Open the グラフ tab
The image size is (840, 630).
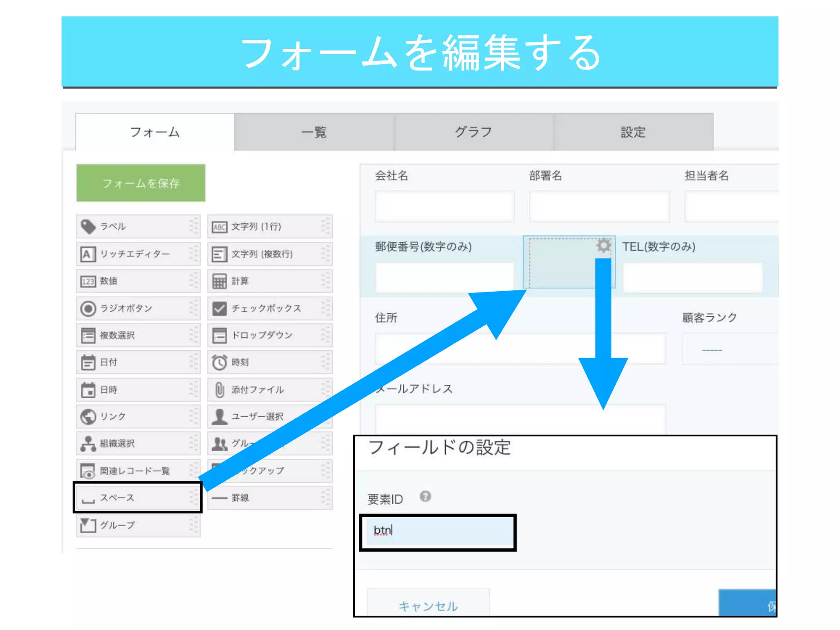(x=473, y=132)
